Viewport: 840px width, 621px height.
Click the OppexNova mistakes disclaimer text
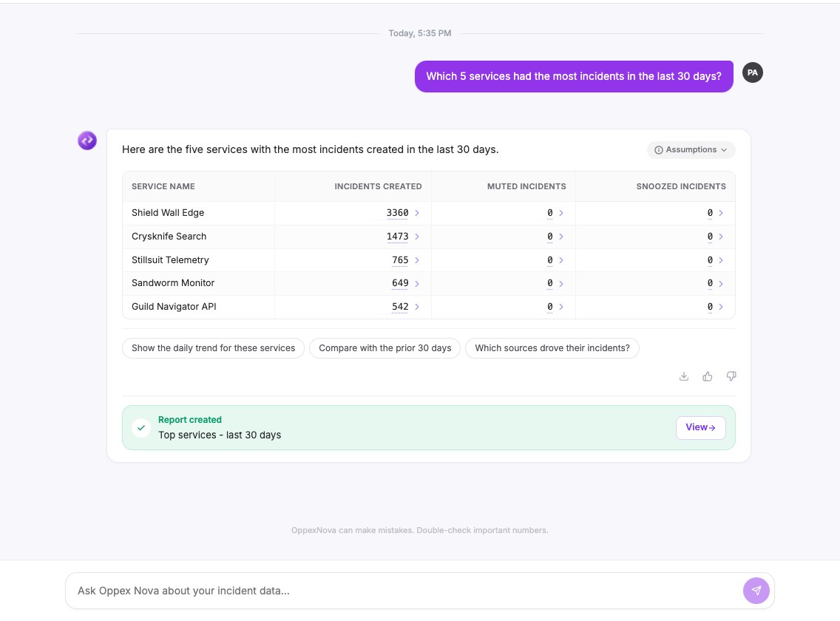[419, 531]
